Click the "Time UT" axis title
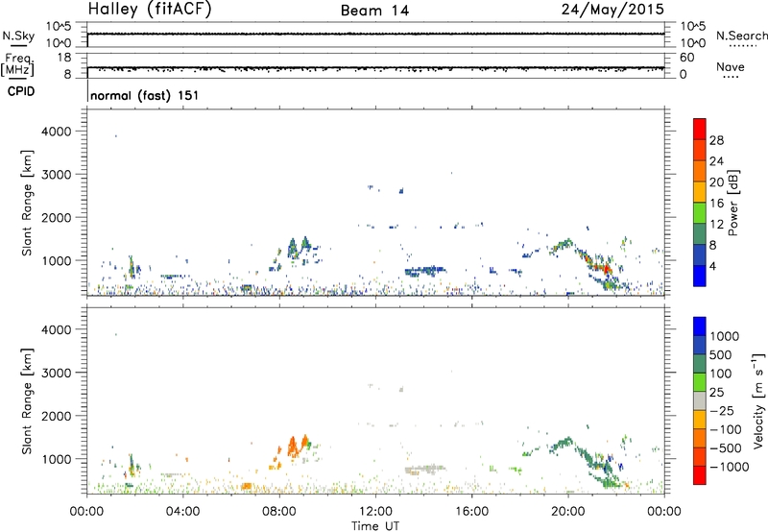 point(375,526)
